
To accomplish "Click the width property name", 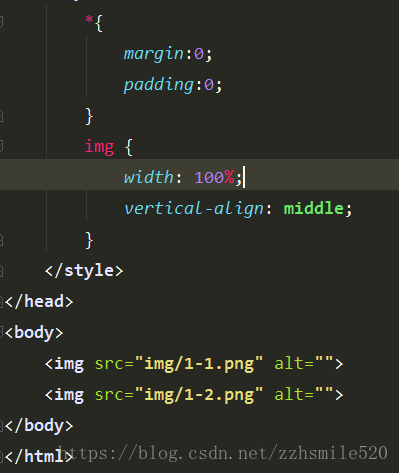I will (148, 177).
